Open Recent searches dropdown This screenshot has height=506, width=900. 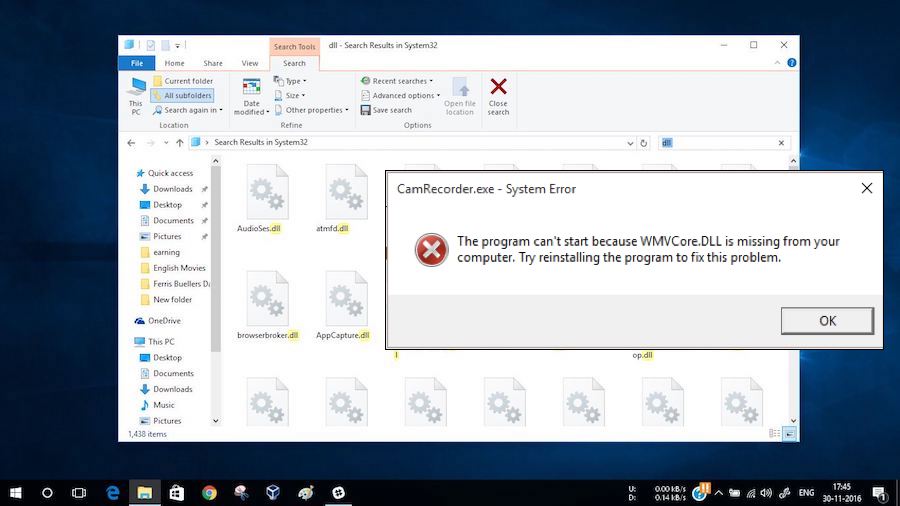(397, 81)
